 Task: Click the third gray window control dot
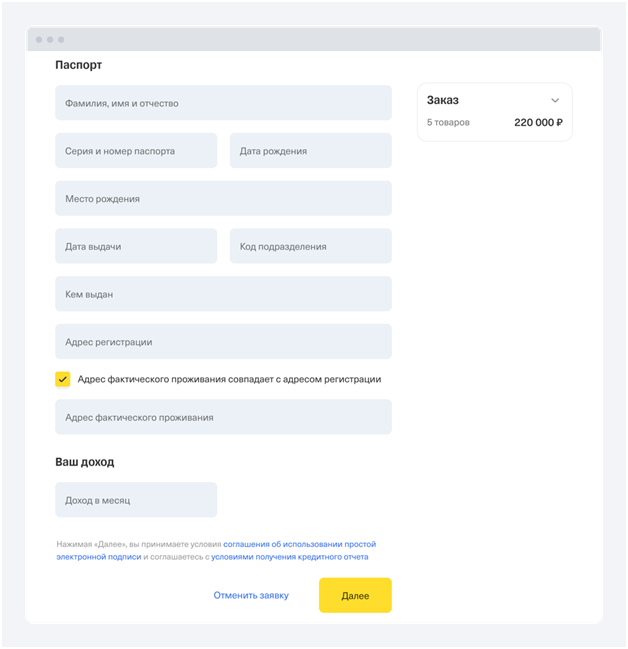pyautogui.click(x=61, y=40)
